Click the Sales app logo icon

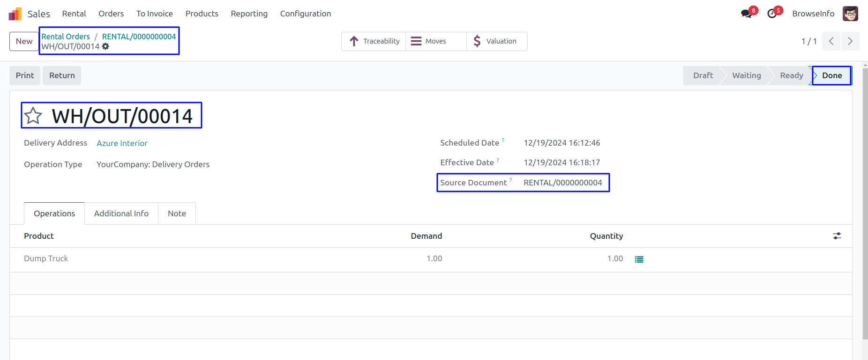tap(15, 14)
